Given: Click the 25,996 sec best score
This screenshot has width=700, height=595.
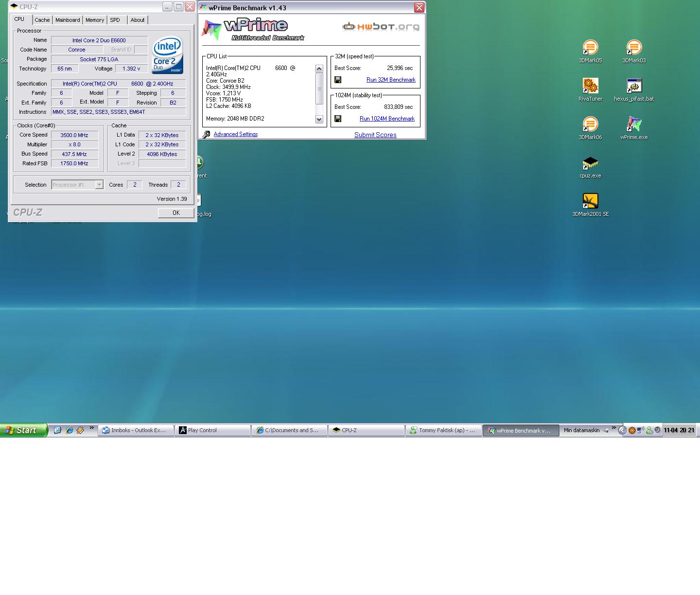Looking at the screenshot, I should pyautogui.click(x=400, y=68).
